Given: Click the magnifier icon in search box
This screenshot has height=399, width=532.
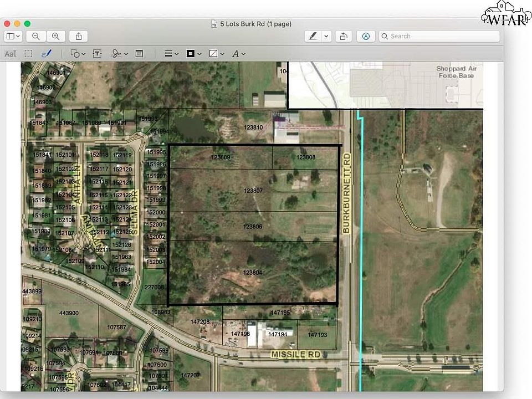Looking at the screenshot, I should [385, 37].
